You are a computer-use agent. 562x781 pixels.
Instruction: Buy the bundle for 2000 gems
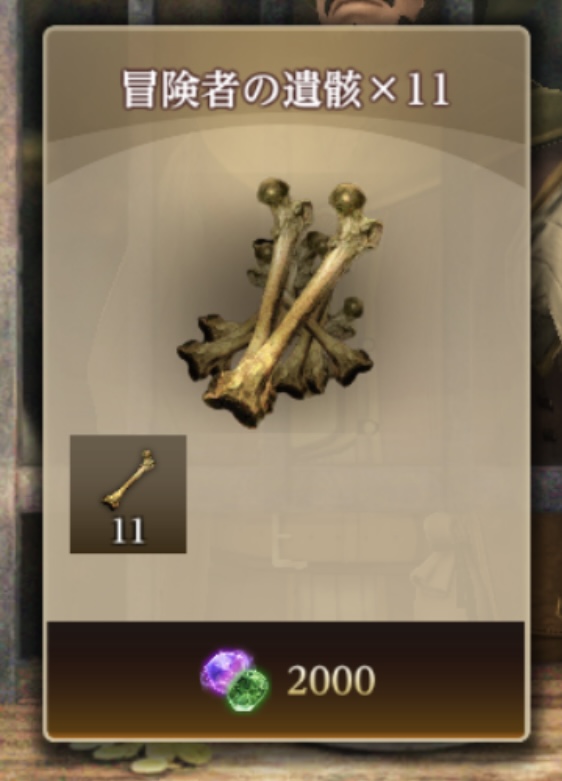286,679
